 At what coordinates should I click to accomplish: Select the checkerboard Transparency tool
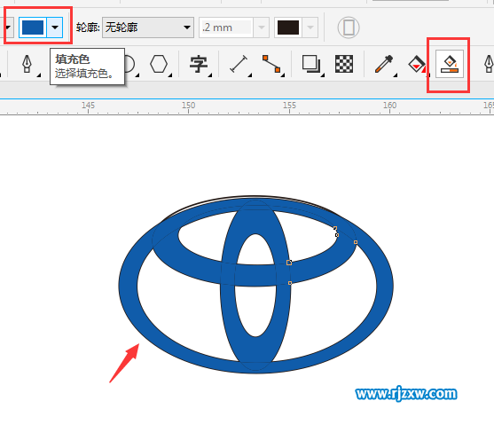point(344,64)
